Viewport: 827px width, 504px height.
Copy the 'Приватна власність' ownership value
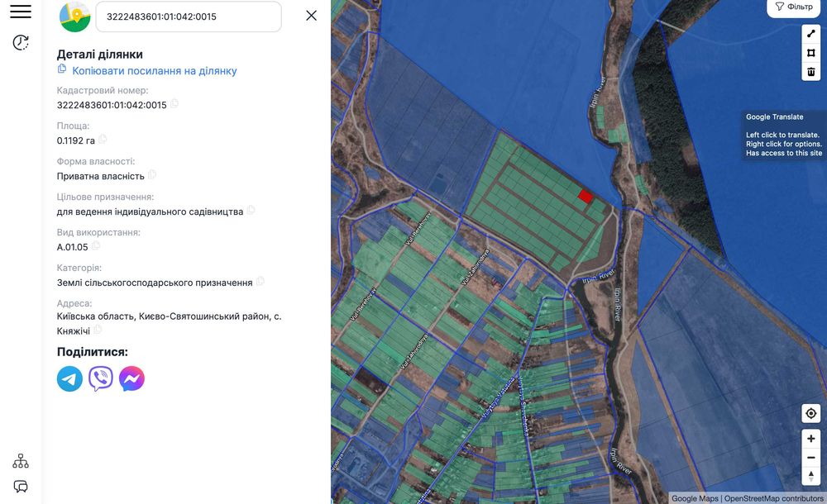click(152, 174)
